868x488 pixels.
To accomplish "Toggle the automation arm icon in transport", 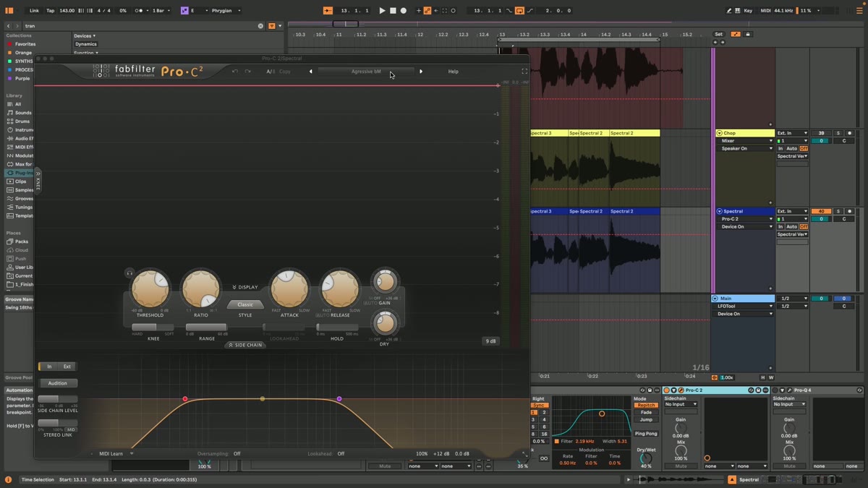I will (x=427, y=11).
